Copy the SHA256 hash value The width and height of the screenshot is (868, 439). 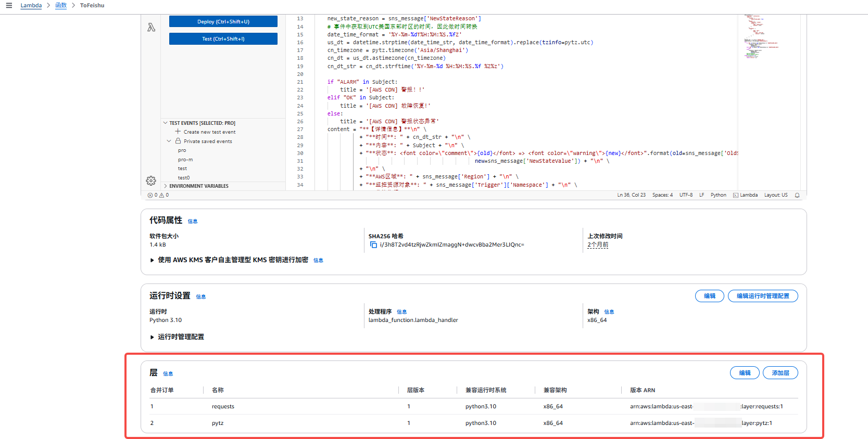point(373,244)
